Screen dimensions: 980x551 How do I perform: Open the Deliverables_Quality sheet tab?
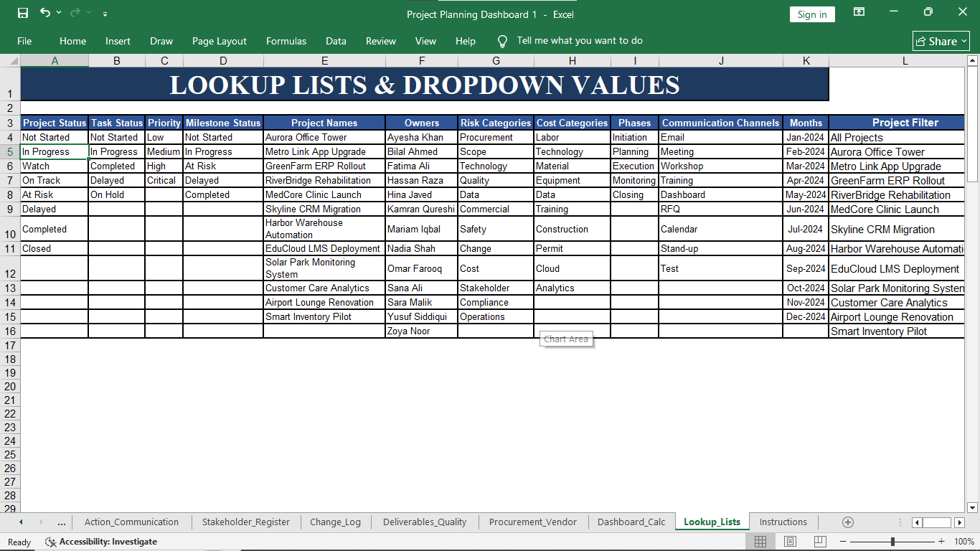[x=425, y=522]
